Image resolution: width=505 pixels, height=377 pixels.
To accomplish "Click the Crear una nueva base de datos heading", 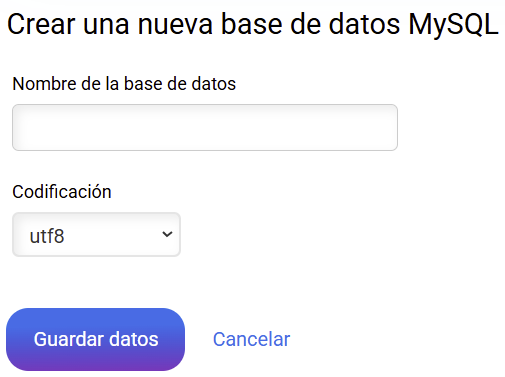I will pos(252,24).
